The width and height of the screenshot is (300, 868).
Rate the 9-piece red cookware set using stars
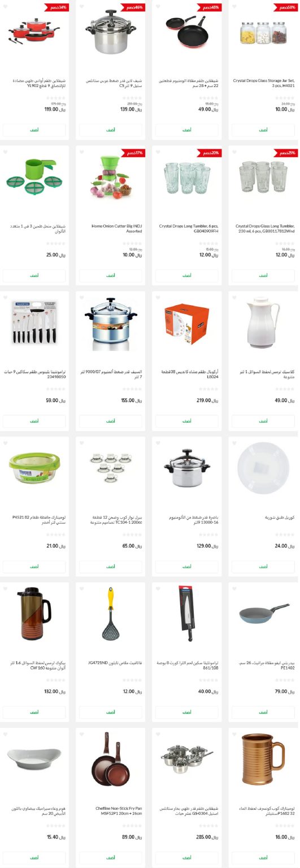[55, 98]
